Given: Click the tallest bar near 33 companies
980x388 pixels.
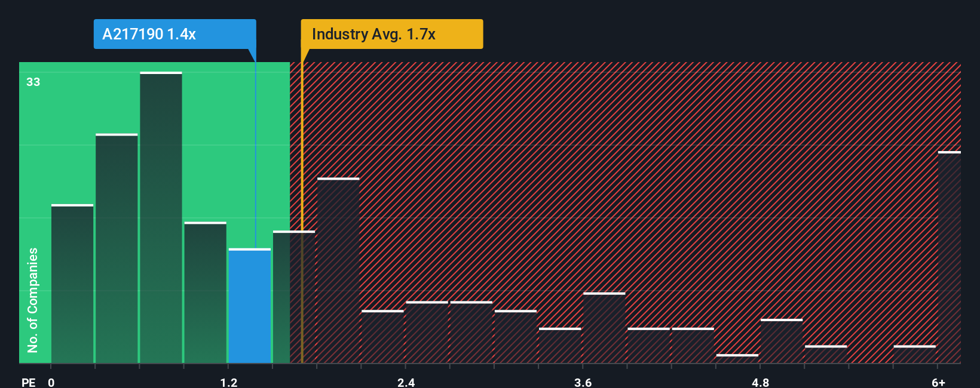Looking at the screenshot, I should (x=161, y=218).
